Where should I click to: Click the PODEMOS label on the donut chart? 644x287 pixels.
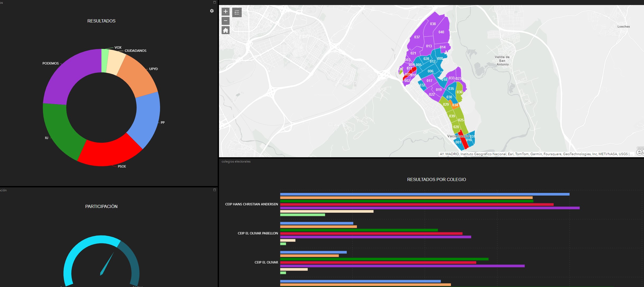tap(50, 63)
